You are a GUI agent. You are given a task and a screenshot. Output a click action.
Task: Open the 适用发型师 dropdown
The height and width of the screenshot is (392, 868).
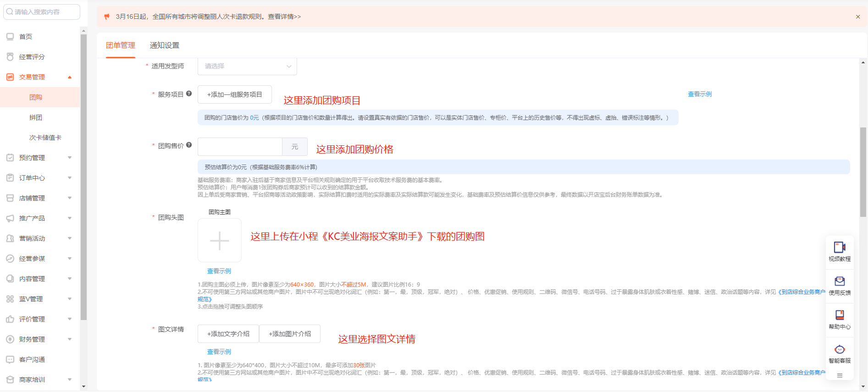247,66
